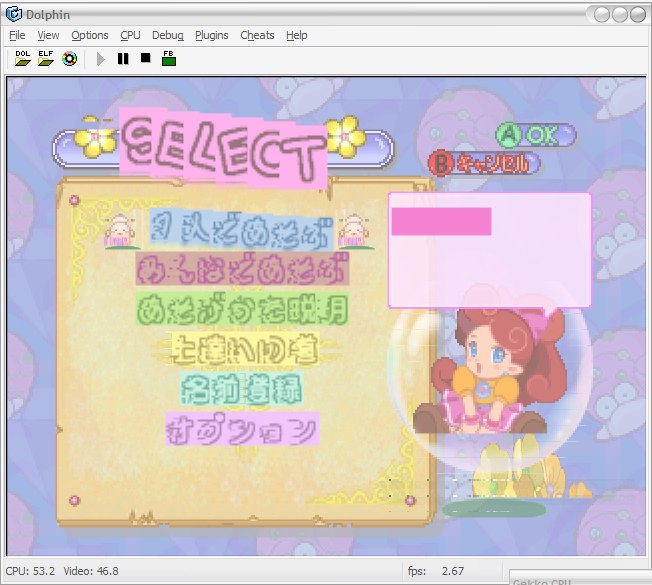Screen dimensions: 652x585
Task: Select the magenta second game menu option
Action: coord(242,268)
